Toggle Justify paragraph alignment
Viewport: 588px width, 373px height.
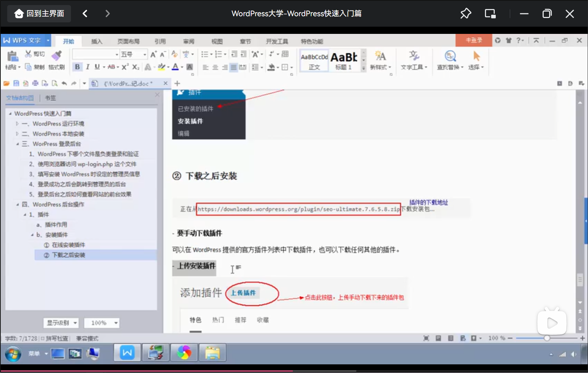tap(234, 67)
